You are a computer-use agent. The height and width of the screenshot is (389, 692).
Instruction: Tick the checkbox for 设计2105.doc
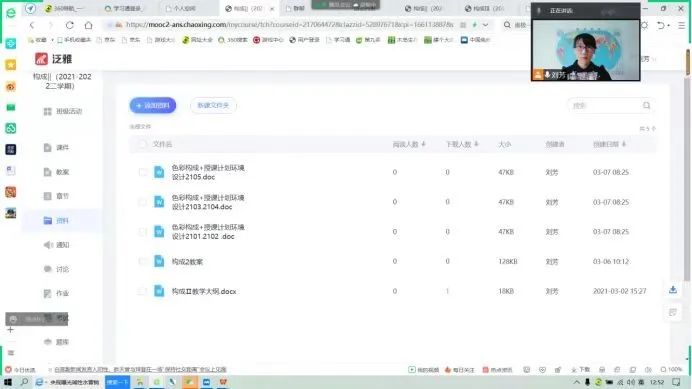point(142,172)
